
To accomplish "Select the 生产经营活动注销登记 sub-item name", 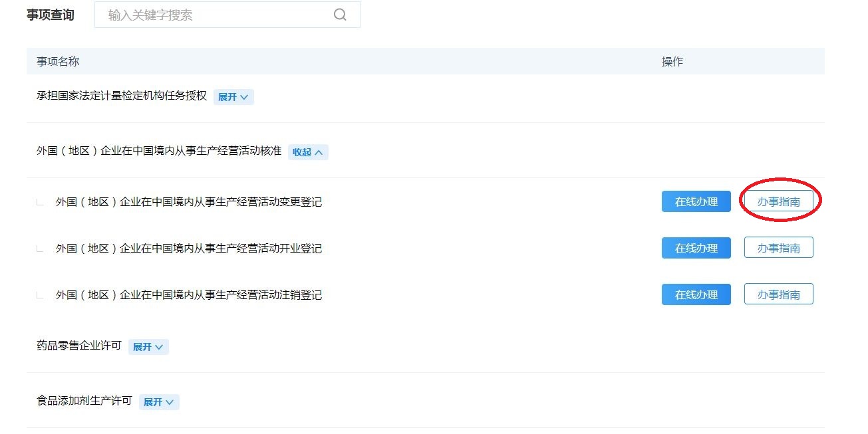I will click(x=188, y=294).
